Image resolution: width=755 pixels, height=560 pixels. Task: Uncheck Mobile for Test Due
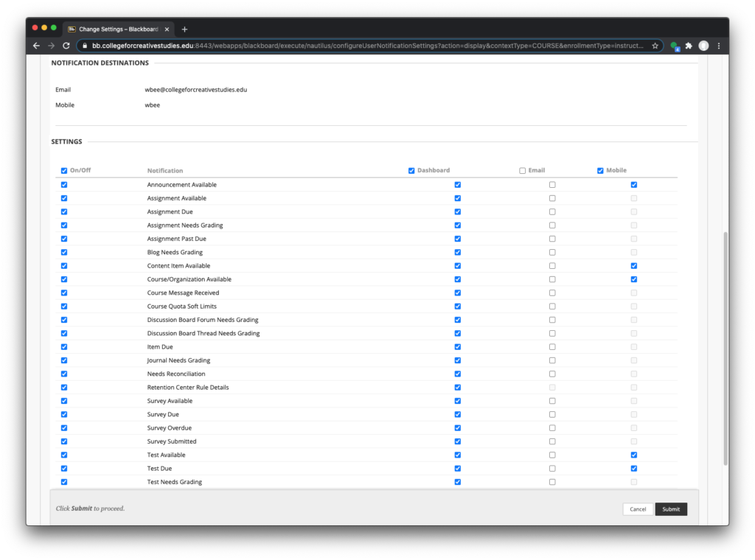point(634,469)
